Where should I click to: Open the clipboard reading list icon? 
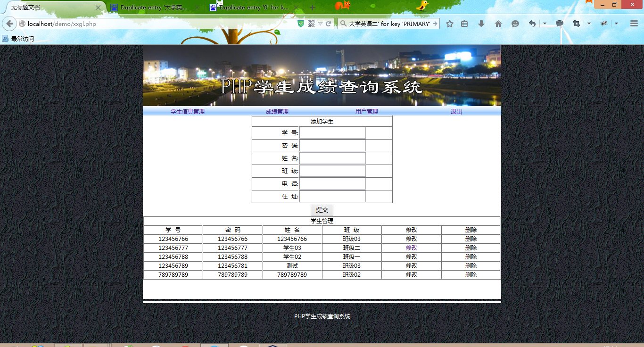[464, 23]
